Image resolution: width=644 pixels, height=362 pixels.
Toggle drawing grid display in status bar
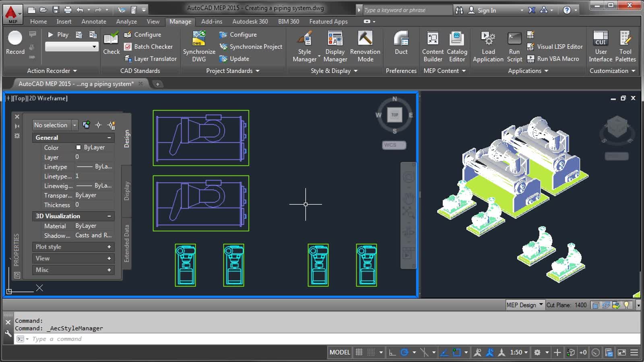[359, 352]
